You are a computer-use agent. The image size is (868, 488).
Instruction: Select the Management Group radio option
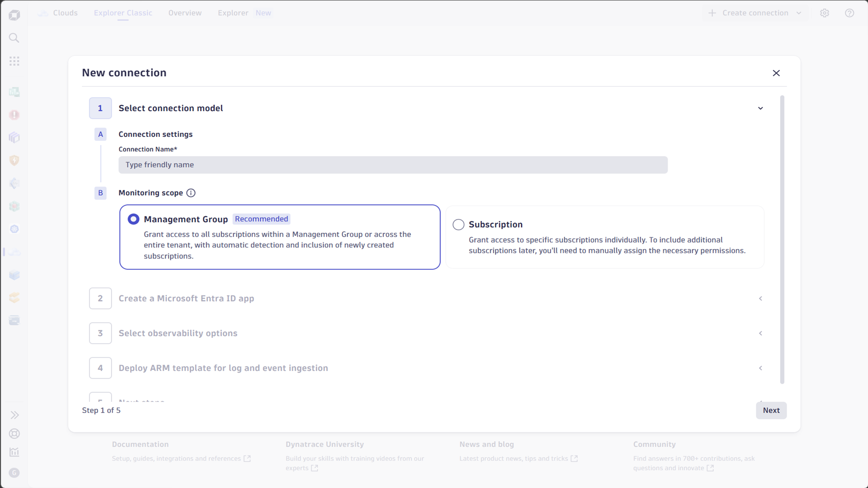133,219
